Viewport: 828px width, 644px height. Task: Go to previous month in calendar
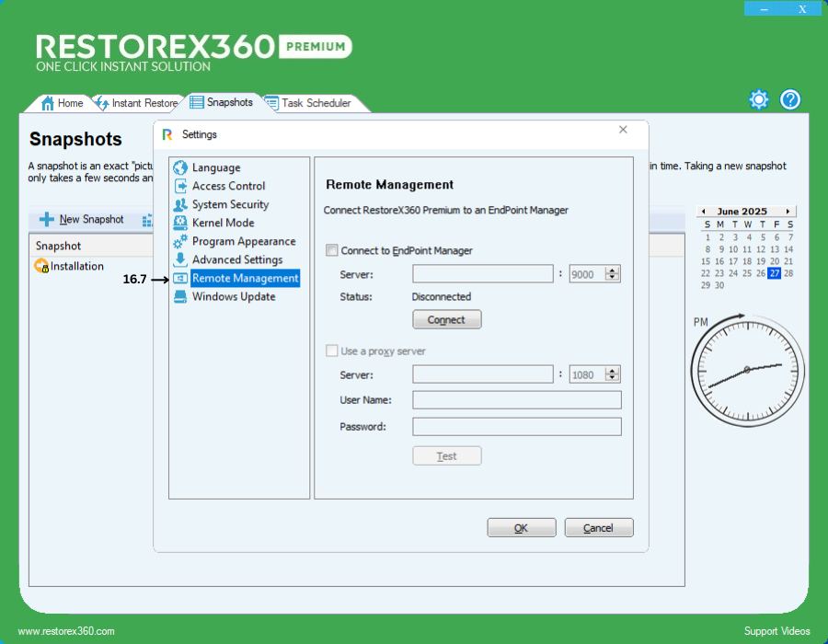tap(703, 212)
